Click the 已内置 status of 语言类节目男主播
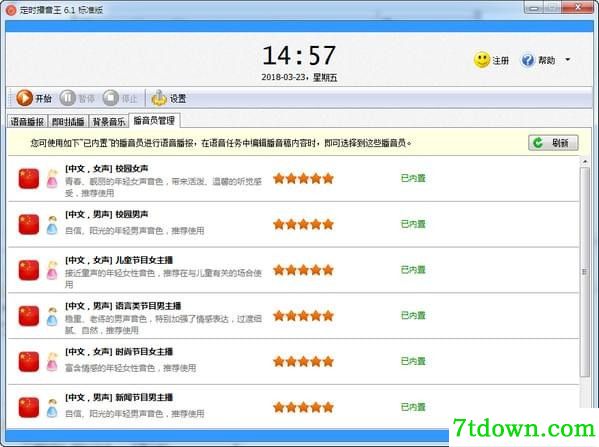The height and width of the screenshot is (447, 599). (x=413, y=315)
